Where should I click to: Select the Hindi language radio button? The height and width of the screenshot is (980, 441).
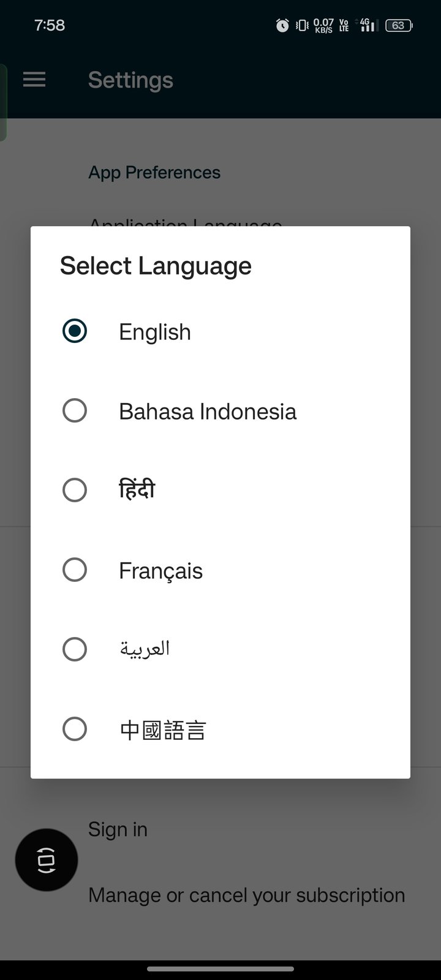[x=75, y=491]
